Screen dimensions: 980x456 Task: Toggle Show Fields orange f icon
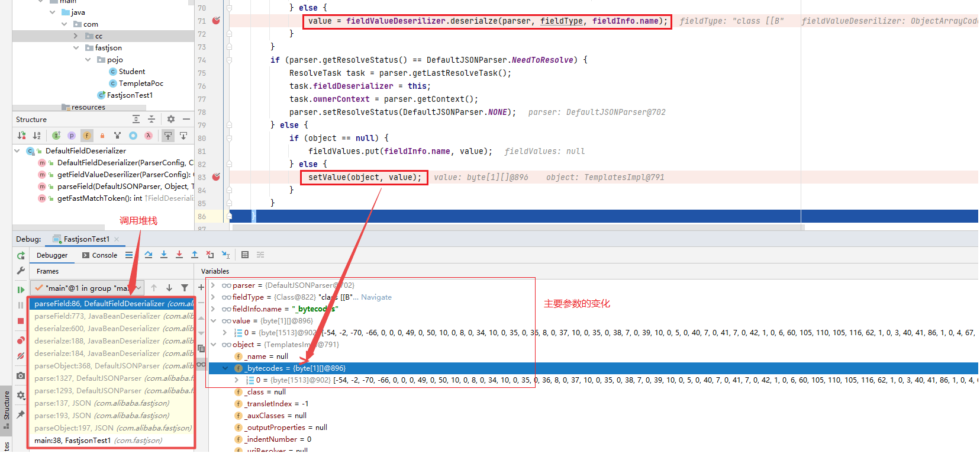87,136
